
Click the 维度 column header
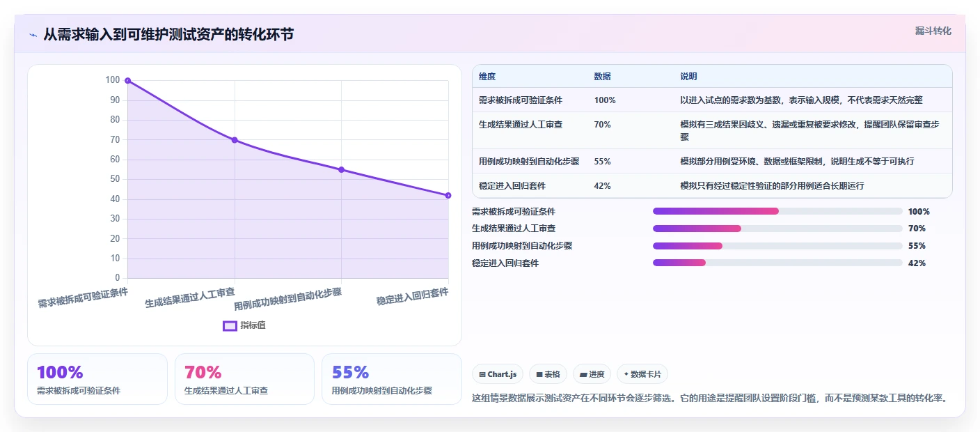[487, 77]
